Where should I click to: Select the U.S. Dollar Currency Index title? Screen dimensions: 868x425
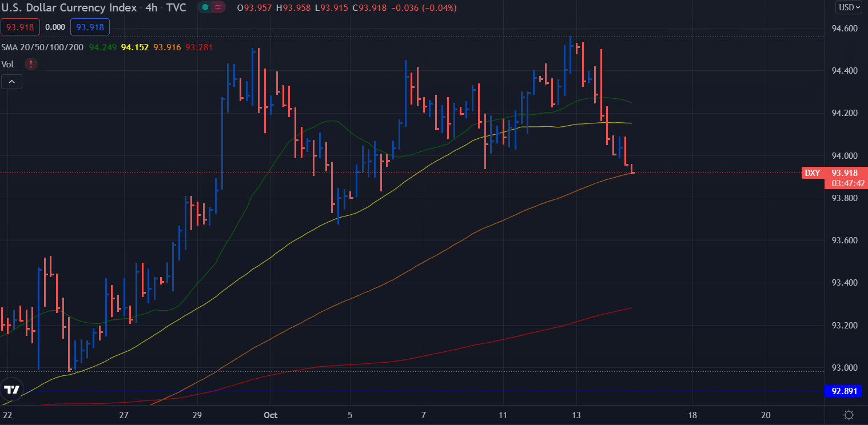[69, 7]
